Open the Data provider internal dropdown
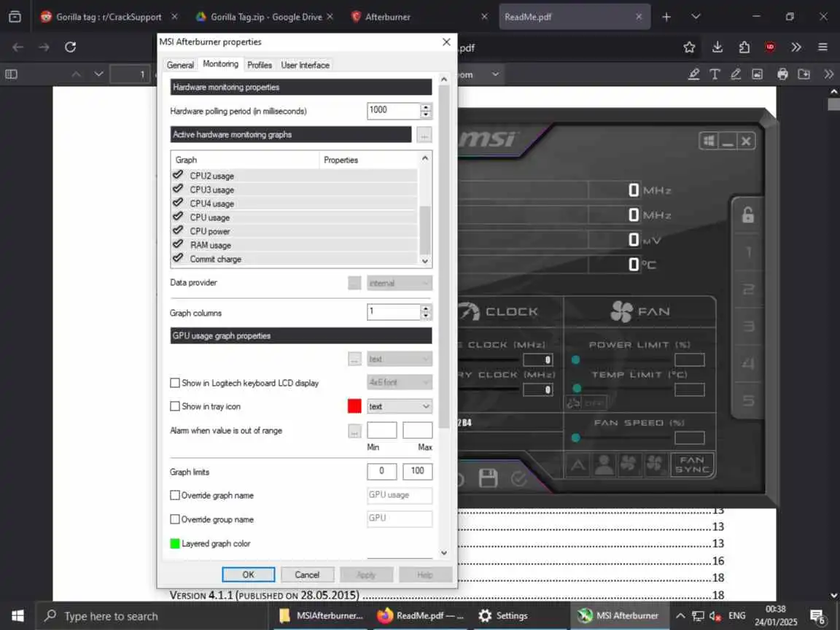 coord(400,283)
